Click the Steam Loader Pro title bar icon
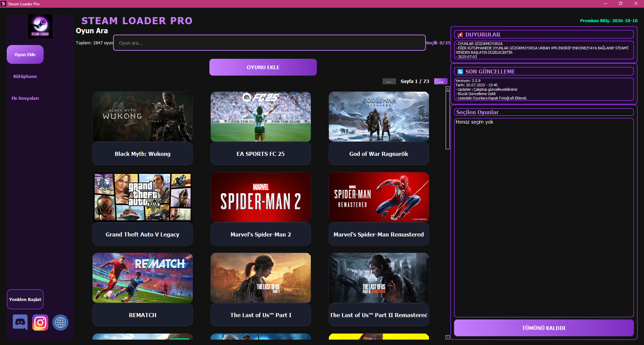 (x=3, y=4)
